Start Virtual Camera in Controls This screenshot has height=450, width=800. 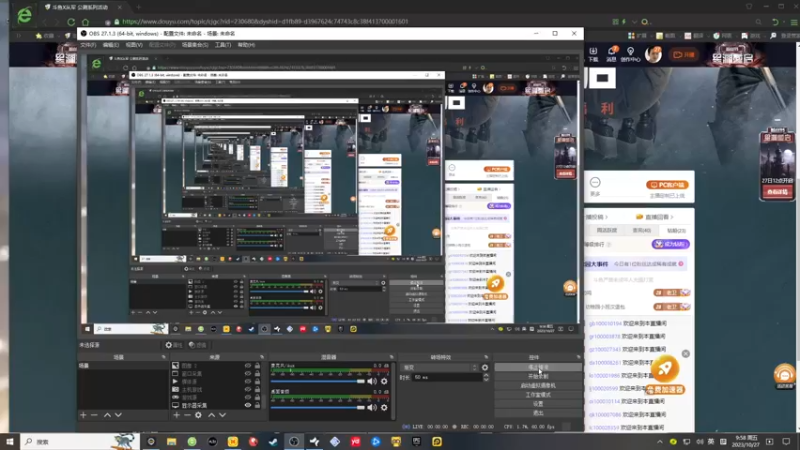point(538,386)
